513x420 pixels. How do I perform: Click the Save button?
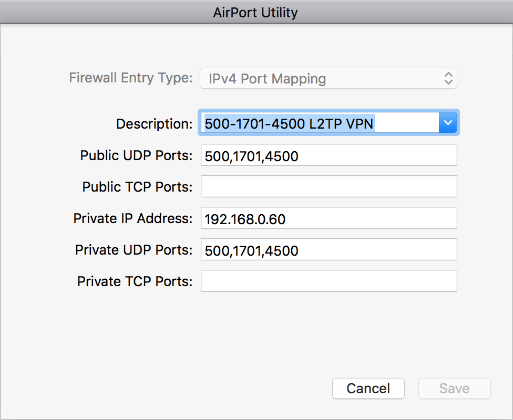(x=455, y=388)
